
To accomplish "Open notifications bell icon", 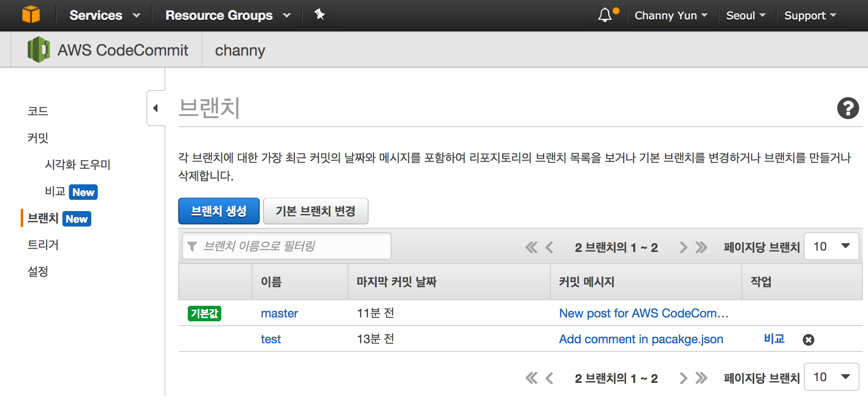I will pyautogui.click(x=605, y=15).
